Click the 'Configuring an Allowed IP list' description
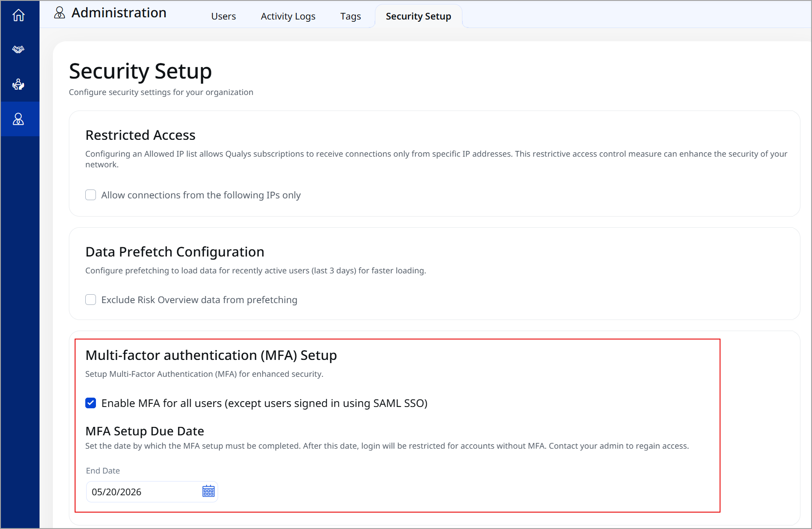 436,159
